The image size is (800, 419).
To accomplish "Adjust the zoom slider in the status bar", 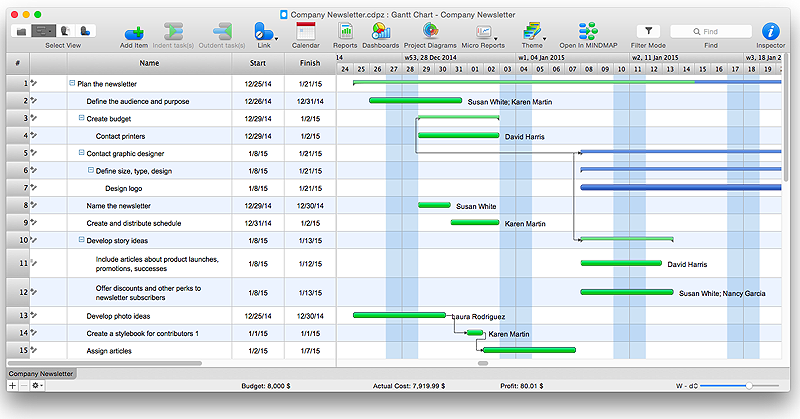I will tap(749, 386).
